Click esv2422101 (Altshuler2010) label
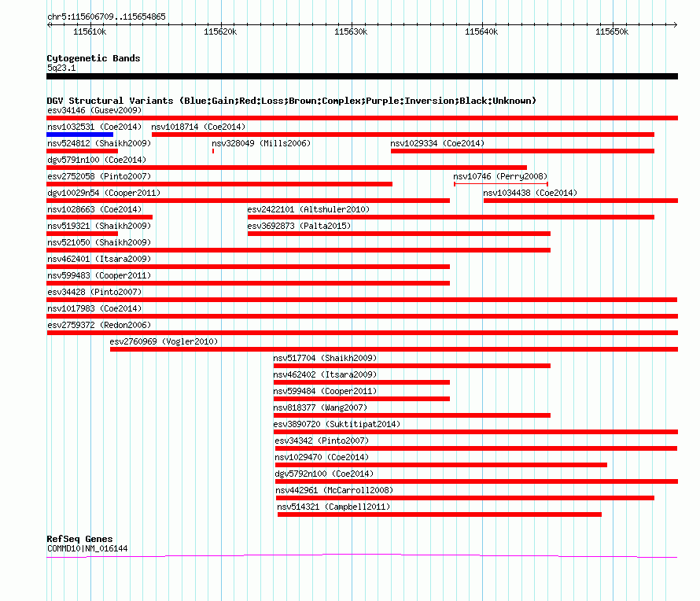Viewport: 700px width, 601px height. pyautogui.click(x=308, y=209)
